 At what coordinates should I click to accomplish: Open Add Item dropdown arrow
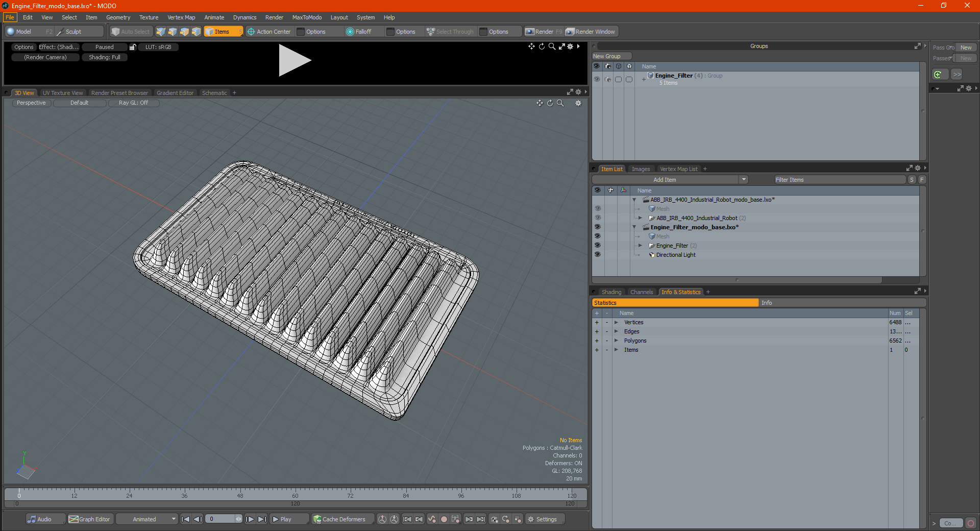point(744,180)
